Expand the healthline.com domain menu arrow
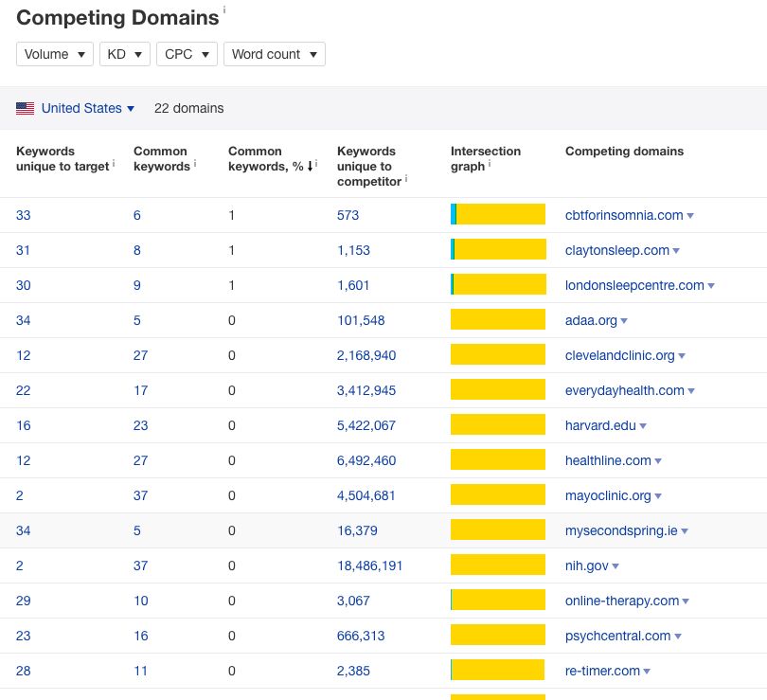Screen dimensions: 767x700 pyautogui.click(x=658, y=460)
